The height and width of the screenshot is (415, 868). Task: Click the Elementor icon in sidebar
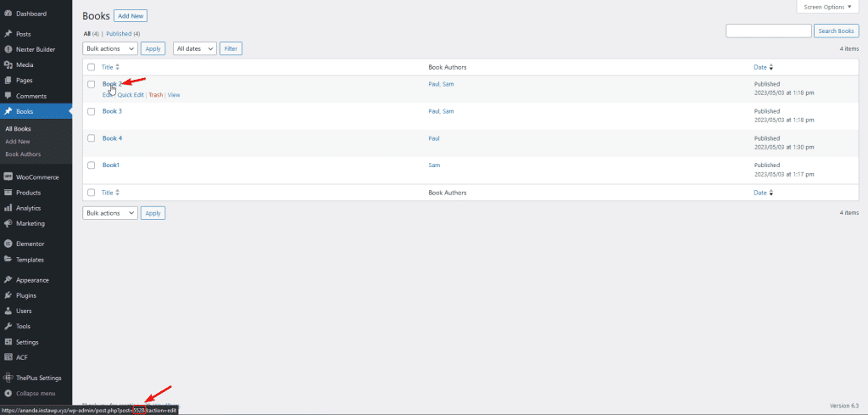pos(8,244)
